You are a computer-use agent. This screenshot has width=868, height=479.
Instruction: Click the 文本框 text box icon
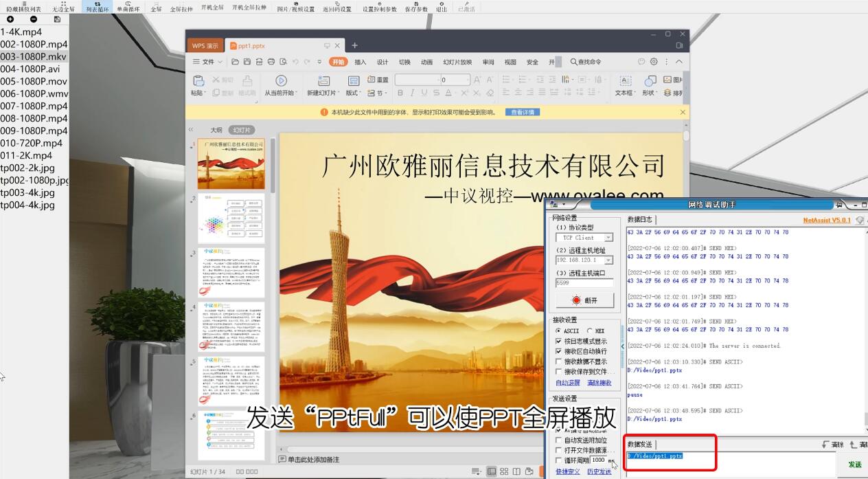[x=625, y=80]
